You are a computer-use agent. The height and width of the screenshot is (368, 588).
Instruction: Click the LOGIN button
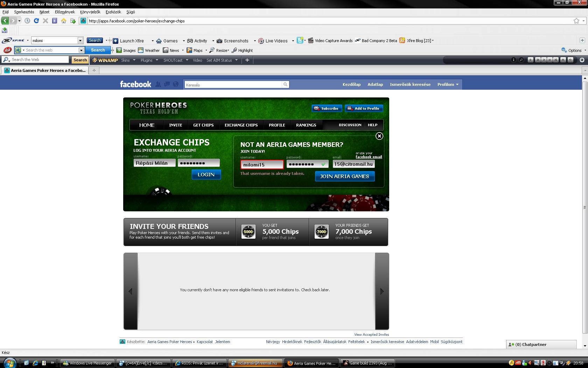206,175
